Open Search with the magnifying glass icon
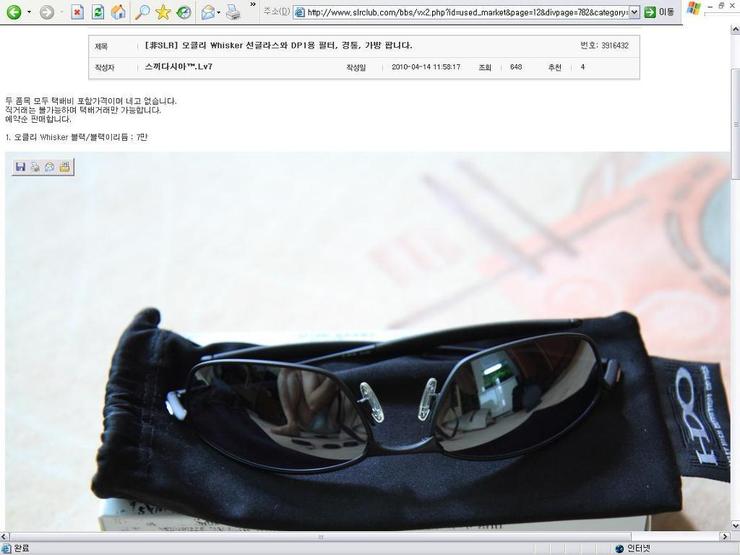The image size is (740, 555). coord(142,12)
